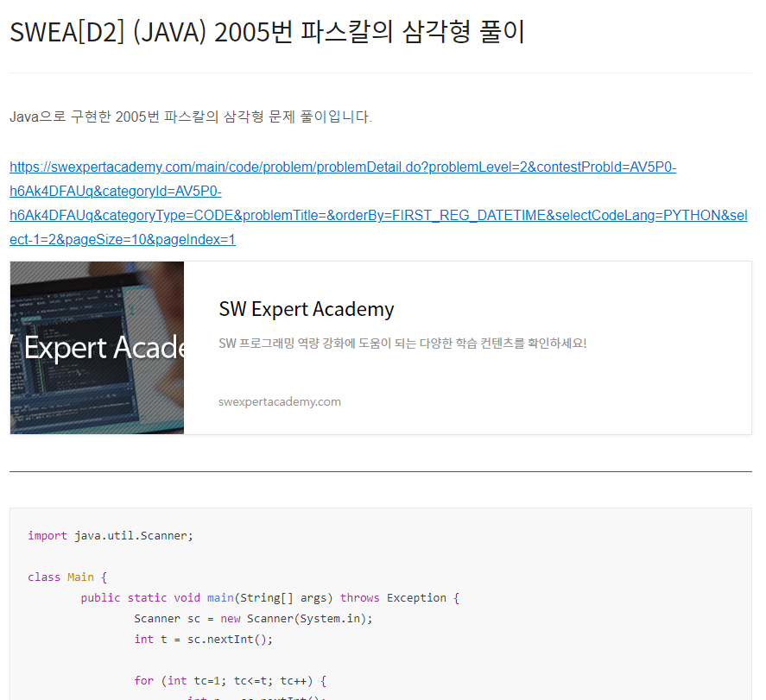Click the card description starting 'SW 프로그래밍 역량 강화에'

[x=402, y=344]
